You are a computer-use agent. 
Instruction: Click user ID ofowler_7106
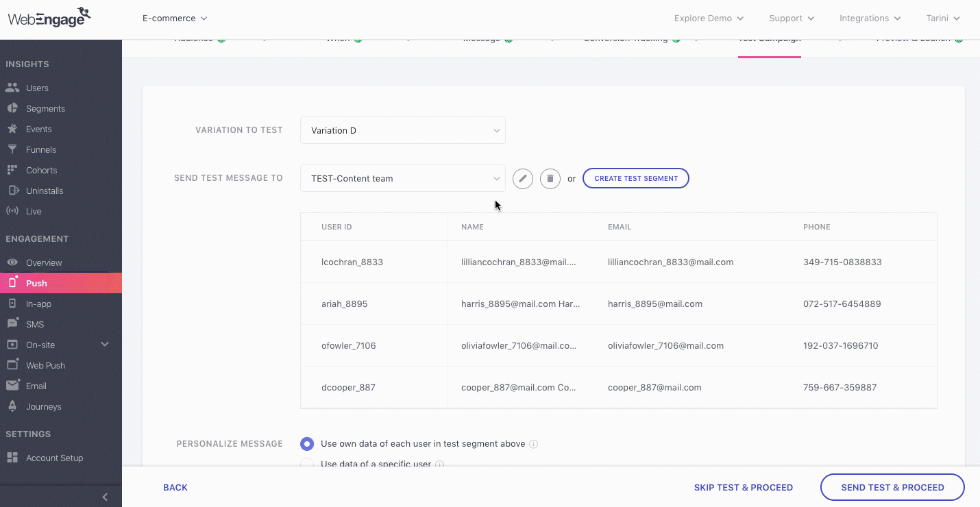[x=348, y=345]
